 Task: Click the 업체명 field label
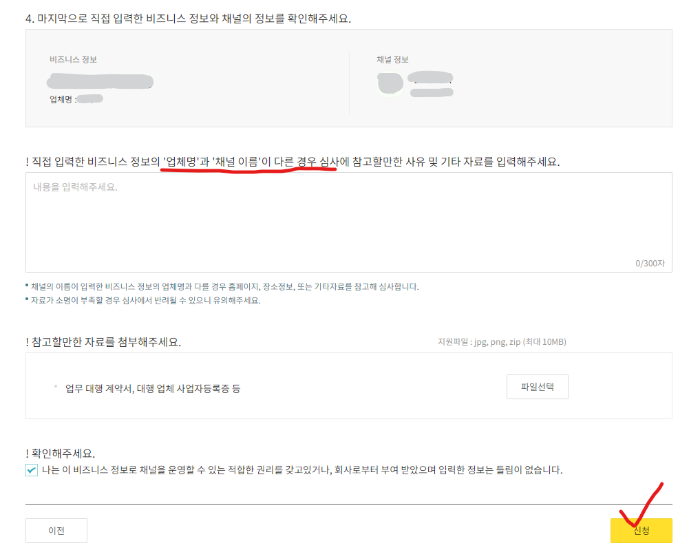62,99
